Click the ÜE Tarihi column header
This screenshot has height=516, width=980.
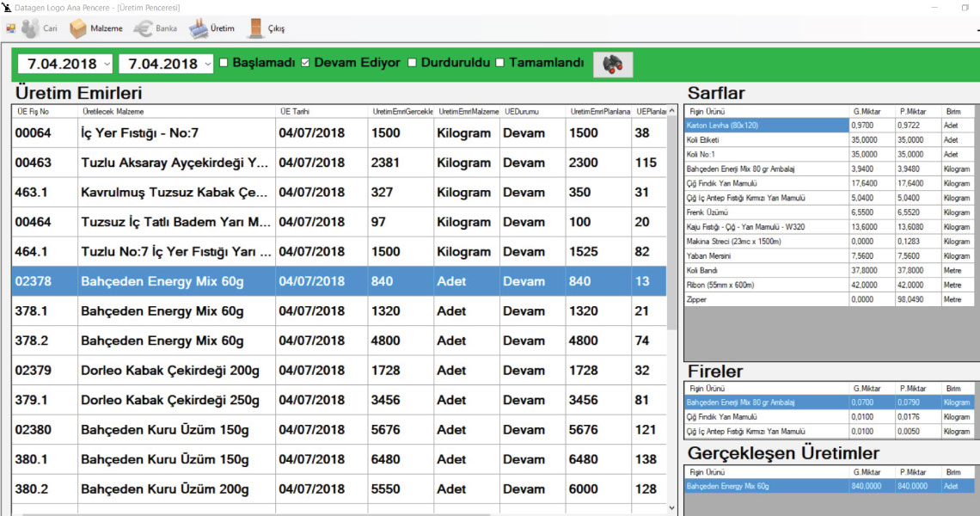(x=322, y=111)
